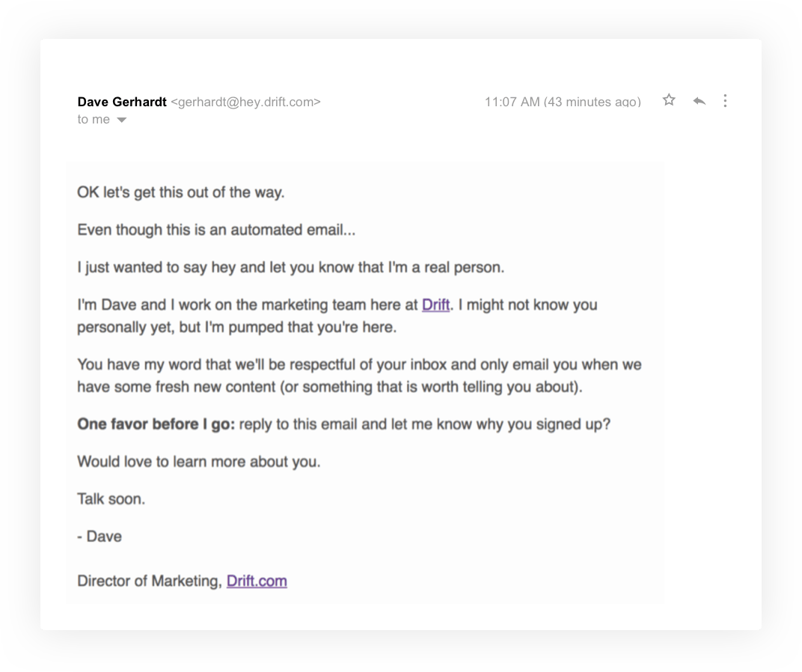Click the "I'm a real person" sentence
The width and height of the screenshot is (802, 672).
pos(290,268)
